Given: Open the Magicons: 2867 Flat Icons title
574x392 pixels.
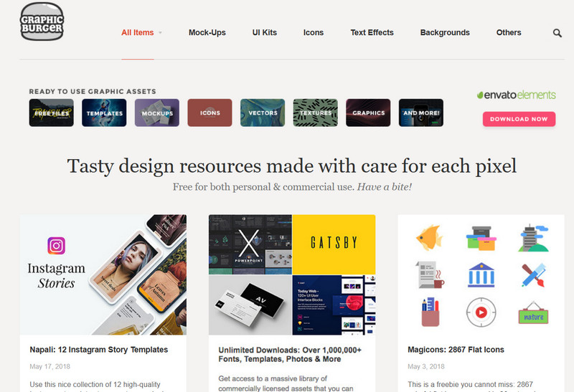Looking at the screenshot, I should [x=456, y=350].
